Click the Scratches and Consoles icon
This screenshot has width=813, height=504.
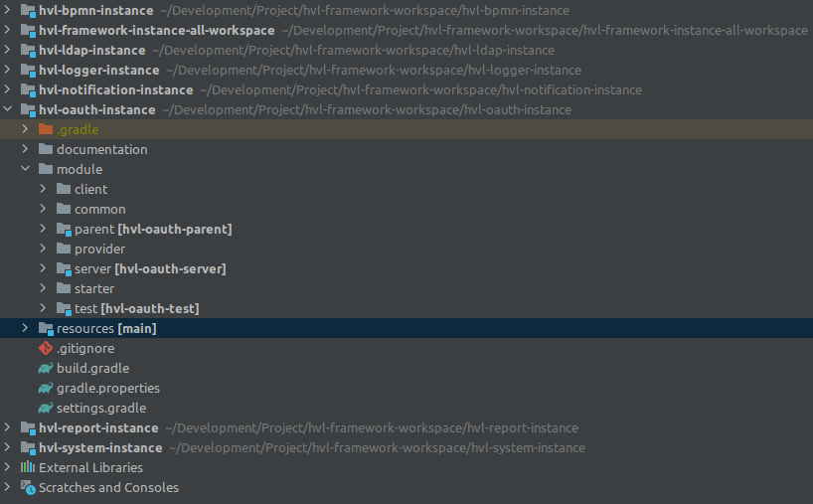point(28,487)
